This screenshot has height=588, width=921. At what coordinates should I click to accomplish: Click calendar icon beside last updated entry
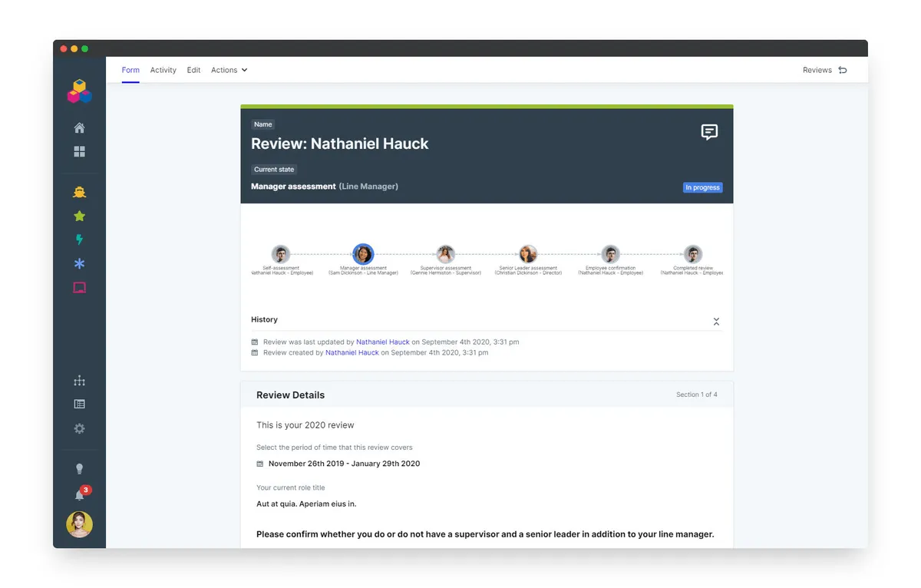(x=255, y=342)
